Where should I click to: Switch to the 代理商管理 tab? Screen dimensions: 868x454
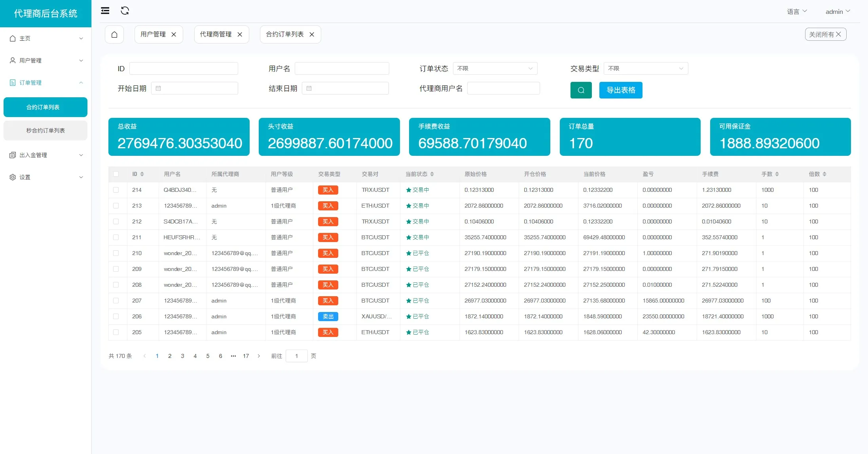216,34
